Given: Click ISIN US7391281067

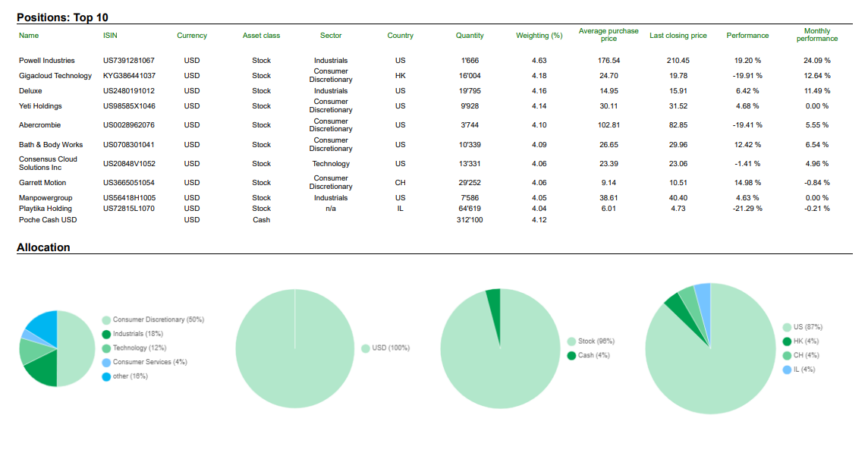Looking at the screenshot, I should (x=129, y=61).
